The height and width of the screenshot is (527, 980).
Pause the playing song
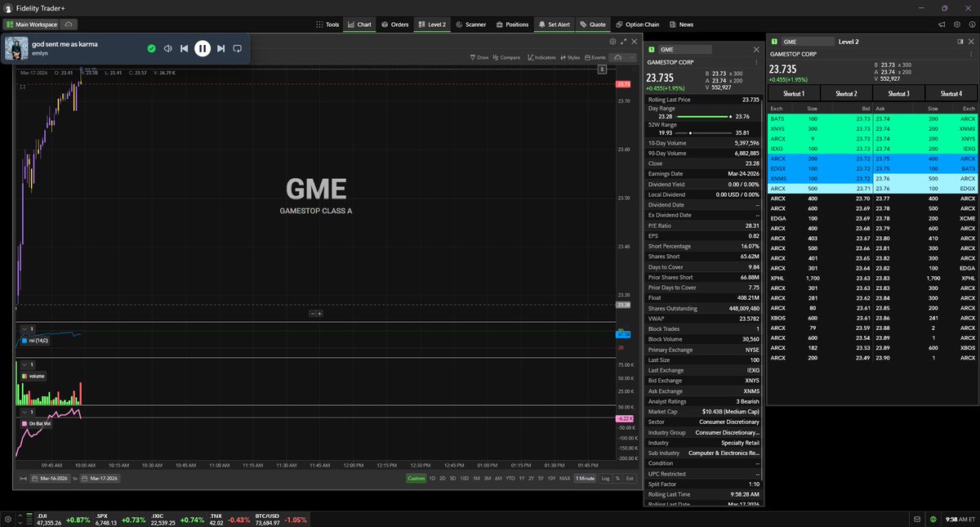click(x=203, y=48)
